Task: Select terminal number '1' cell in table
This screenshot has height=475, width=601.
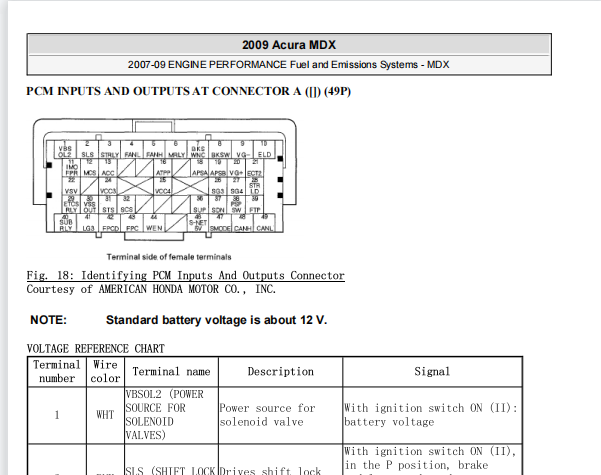Action: coord(57,415)
